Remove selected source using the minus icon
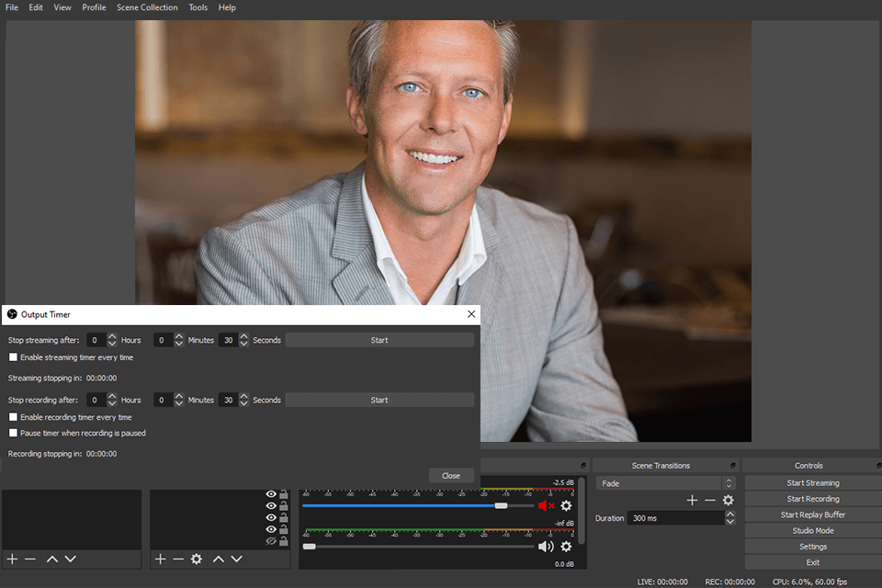 [177, 559]
